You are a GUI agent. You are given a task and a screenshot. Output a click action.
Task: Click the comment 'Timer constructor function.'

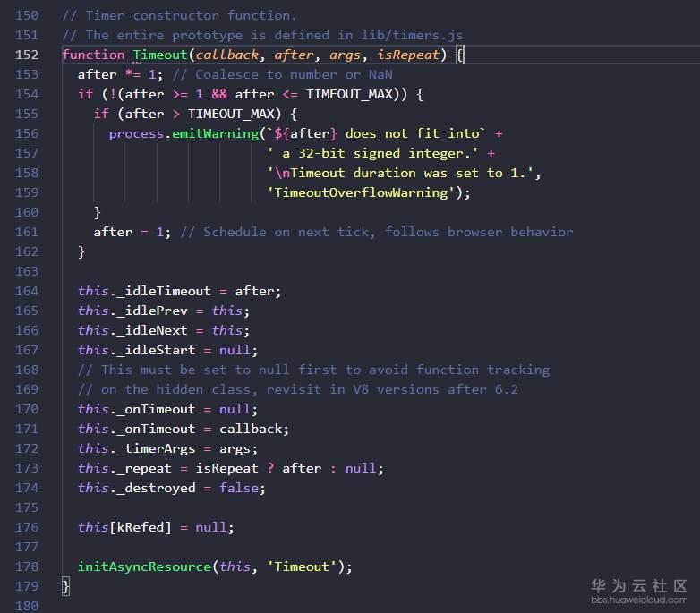pyautogui.click(x=179, y=15)
